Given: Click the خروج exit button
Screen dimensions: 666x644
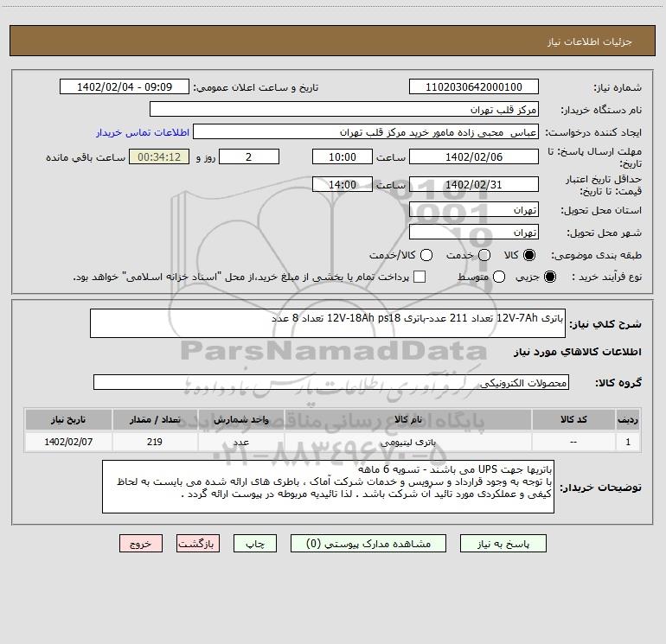Looking at the screenshot, I should point(141,544).
